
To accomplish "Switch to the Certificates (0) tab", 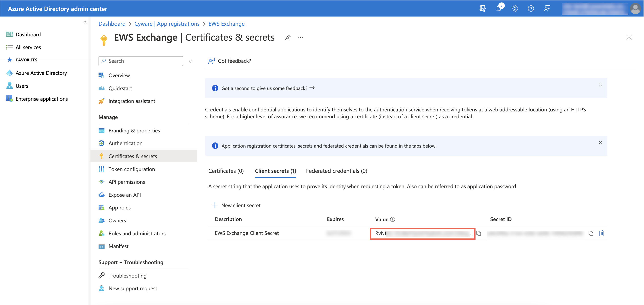I will pos(226,171).
